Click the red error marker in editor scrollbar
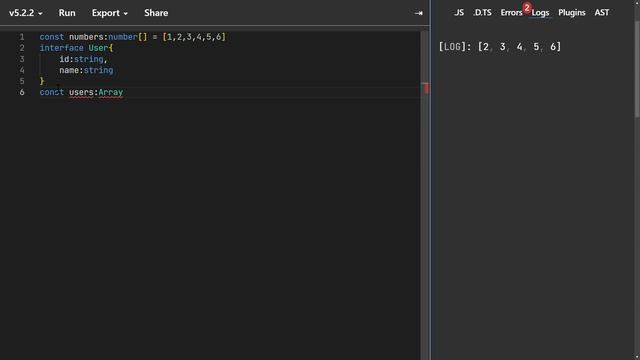Image resolution: width=640 pixels, height=360 pixels. pos(426,88)
